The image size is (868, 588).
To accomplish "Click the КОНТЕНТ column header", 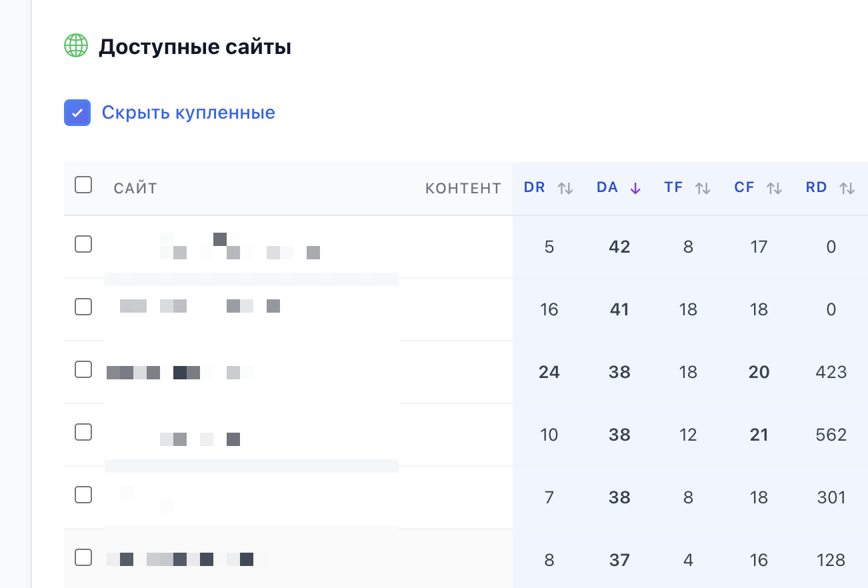I will pos(463,188).
